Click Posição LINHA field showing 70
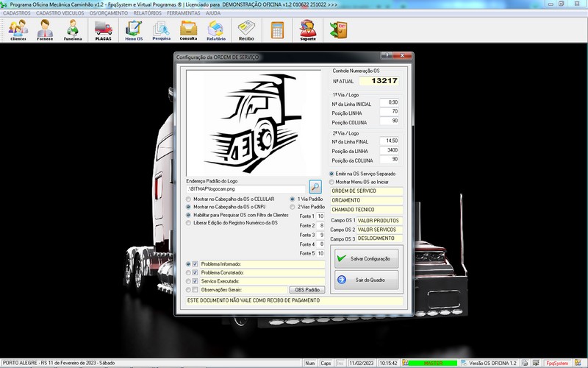The width and height of the screenshot is (588, 368). tap(390, 112)
